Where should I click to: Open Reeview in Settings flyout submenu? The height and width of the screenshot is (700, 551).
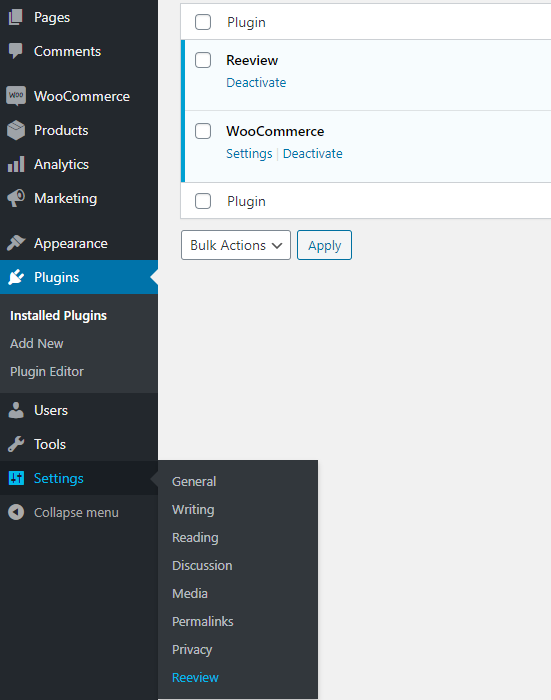point(196,678)
